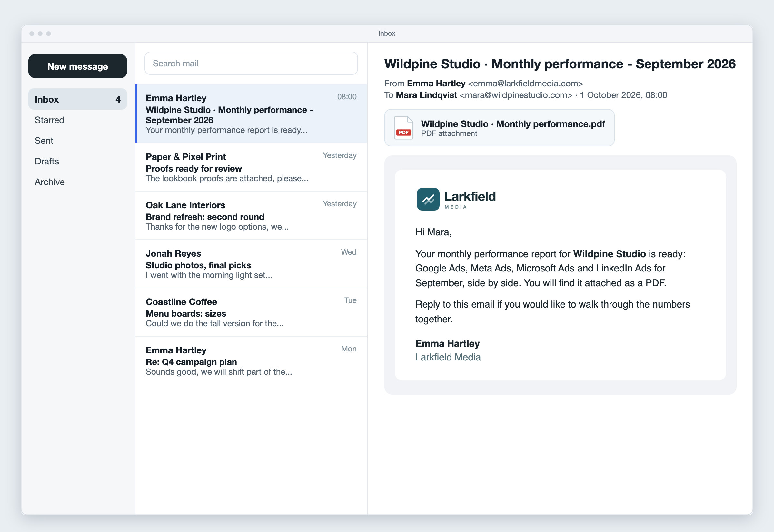Click the New message button

78,66
